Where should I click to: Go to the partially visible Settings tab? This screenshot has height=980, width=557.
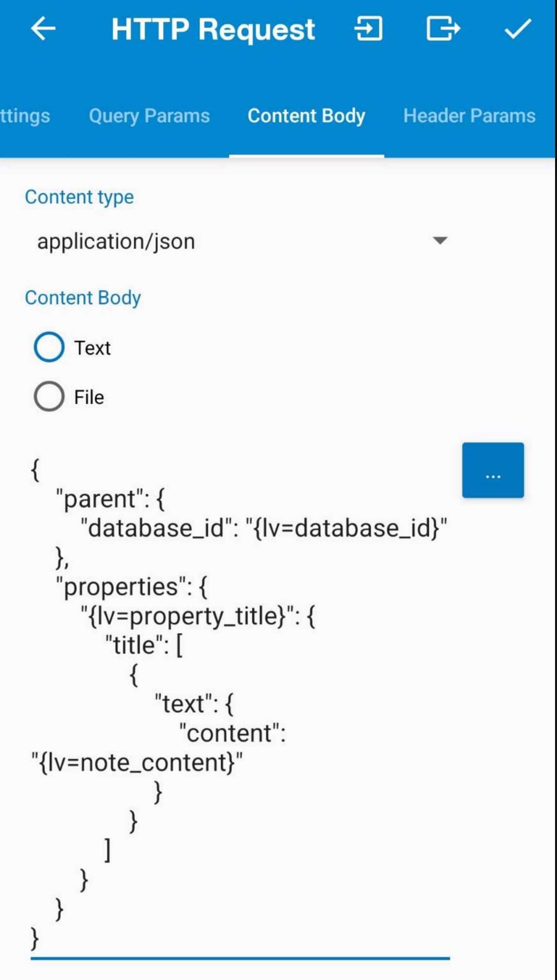point(25,116)
